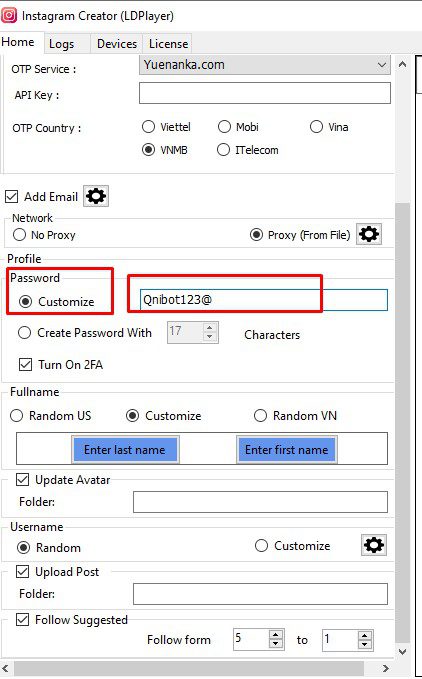
Task: Select Random VN fullname option
Action: [x=260, y=416]
